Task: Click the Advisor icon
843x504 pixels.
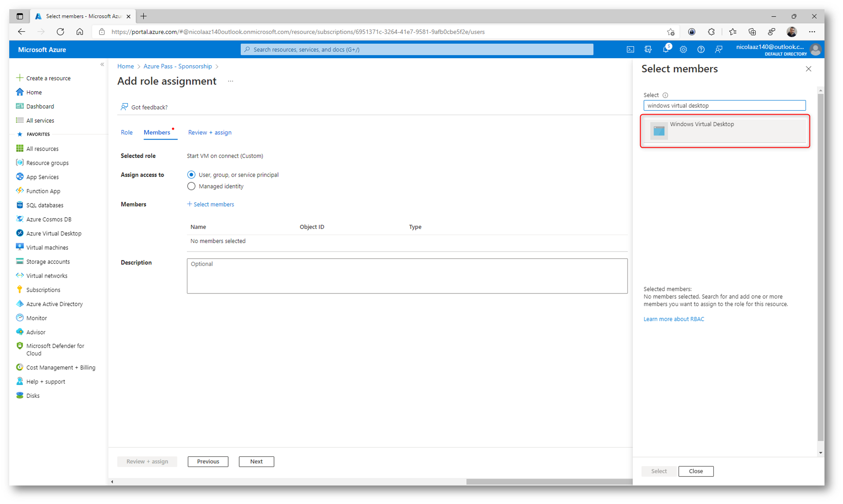Action: tap(19, 332)
